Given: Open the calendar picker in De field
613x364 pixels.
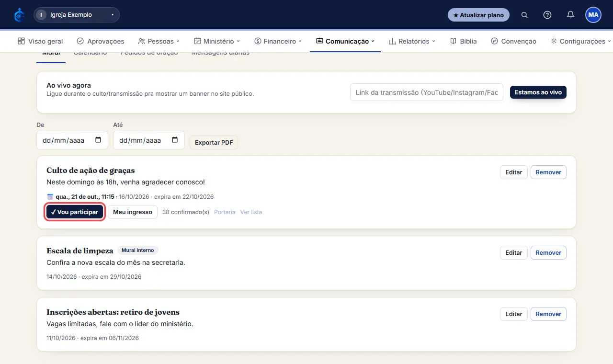Looking at the screenshot, I should point(98,140).
